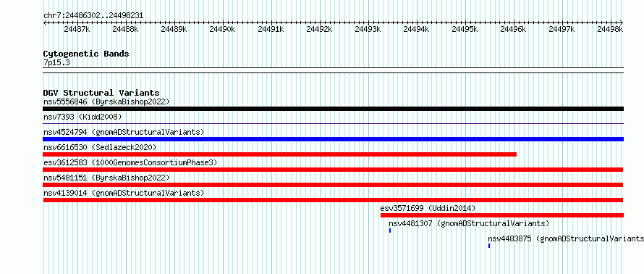
Task: Click the small blue nsv4483875 variant marker
Action: pyautogui.click(x=489, y=246)
